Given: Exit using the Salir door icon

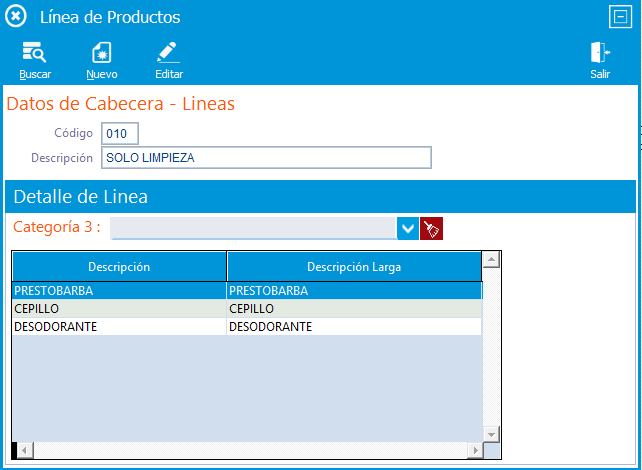Looking at the screenshot, I should pos(600,52).
